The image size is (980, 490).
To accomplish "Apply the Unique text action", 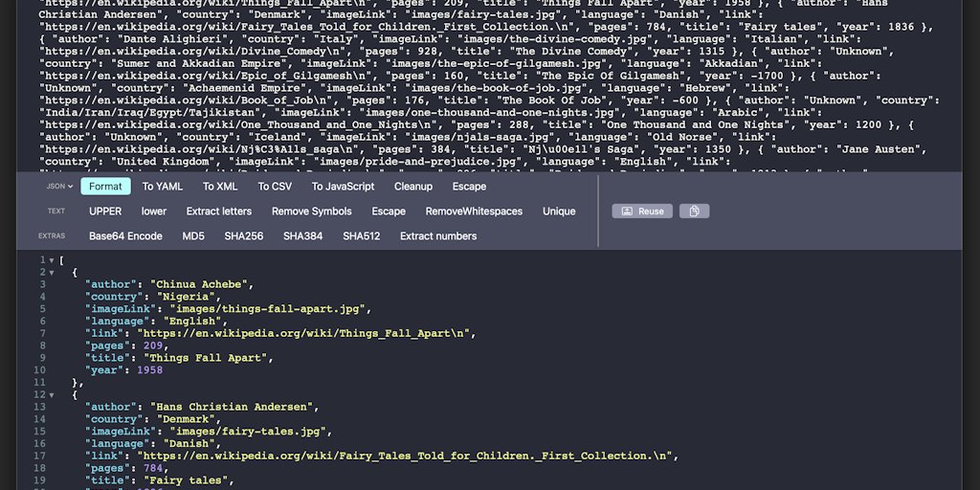I will coord(559,212).
